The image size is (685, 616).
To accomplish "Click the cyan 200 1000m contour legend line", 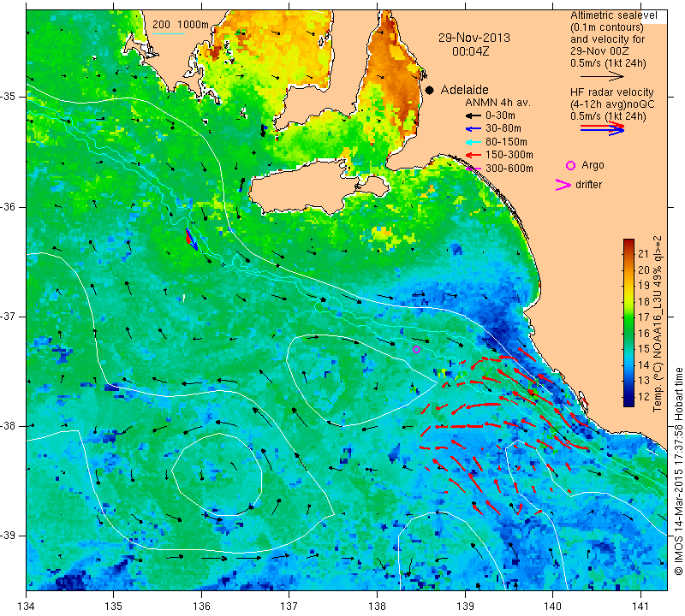I will pyautogui.click(x=168, y=33).
